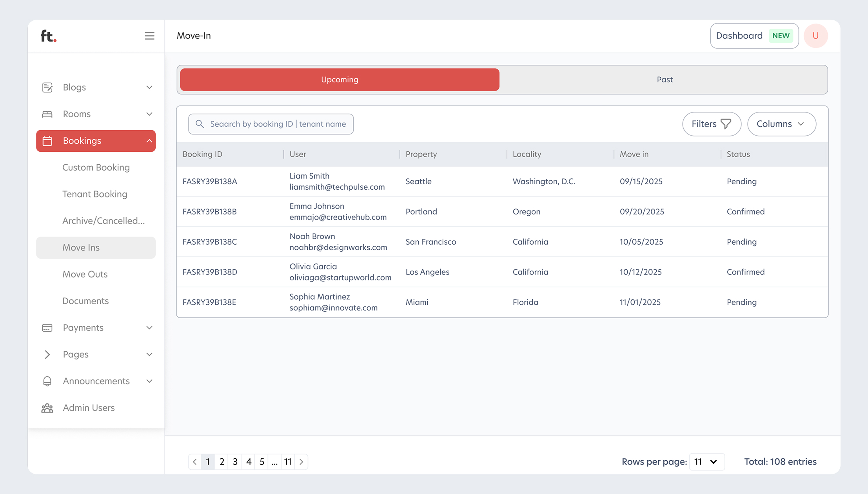868x494 pixels.
Task: Click the ft. logo
Action: point(49,36)
